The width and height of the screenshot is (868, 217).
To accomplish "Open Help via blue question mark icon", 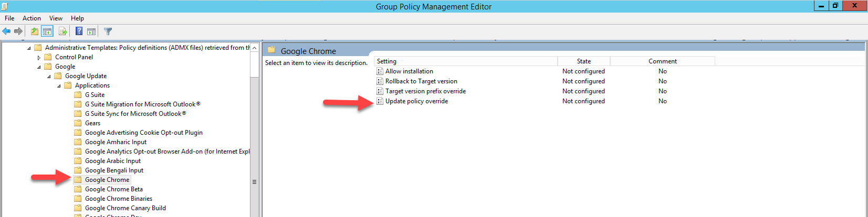I will point(79,31).
